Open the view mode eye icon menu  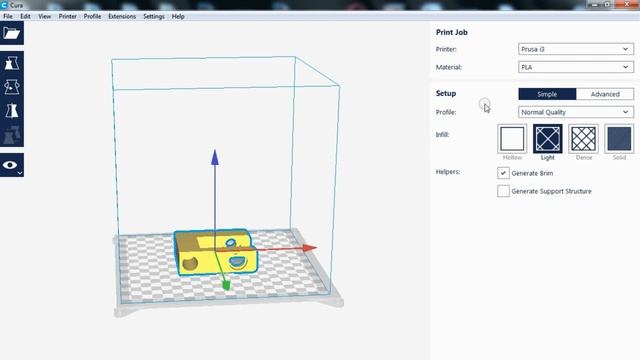(11, 165)
